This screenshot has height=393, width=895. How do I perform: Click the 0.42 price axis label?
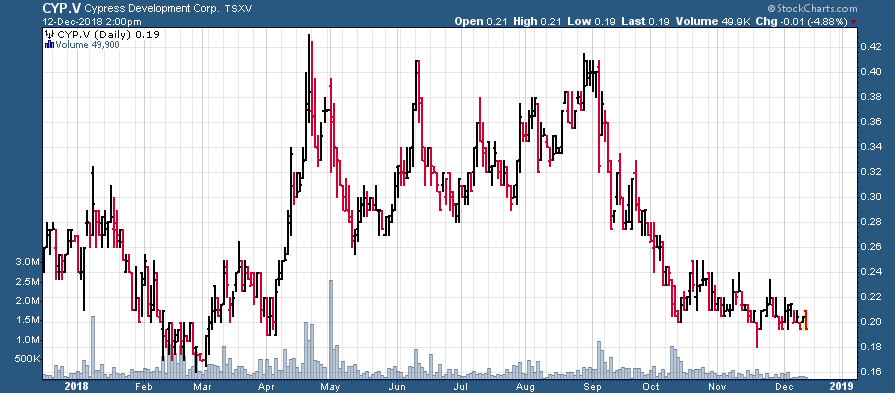(x=870, y=47)
